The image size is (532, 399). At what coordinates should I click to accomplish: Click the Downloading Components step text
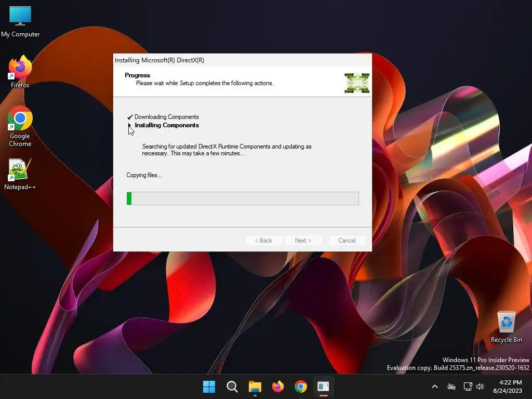167,117
